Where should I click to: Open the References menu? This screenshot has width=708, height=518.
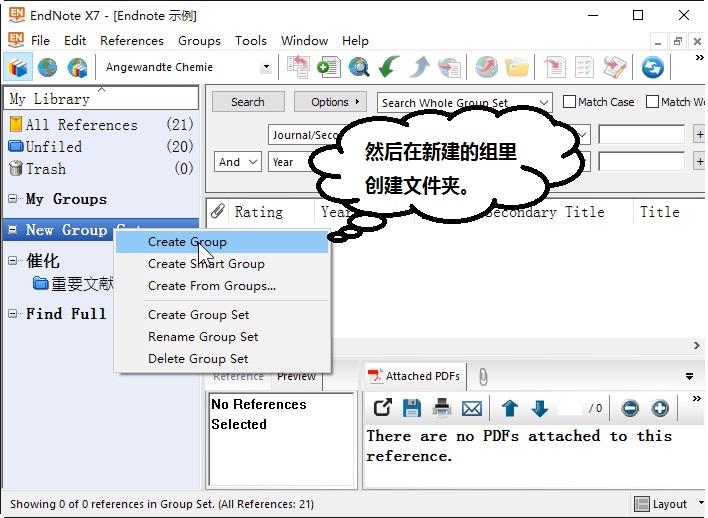click(132, 41)
